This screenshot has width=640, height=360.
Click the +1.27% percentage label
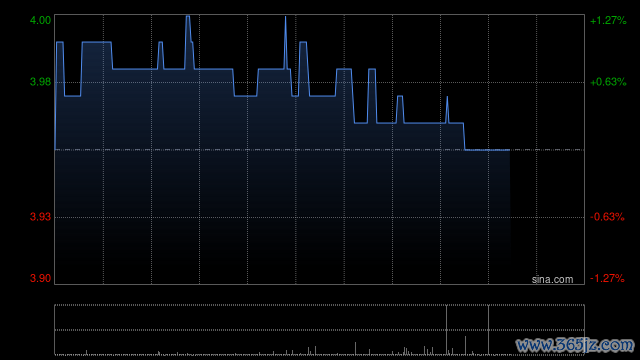coord(608,20)
